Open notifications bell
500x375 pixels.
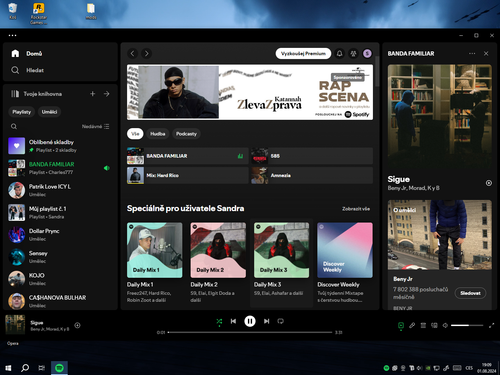tap(339, 54)
